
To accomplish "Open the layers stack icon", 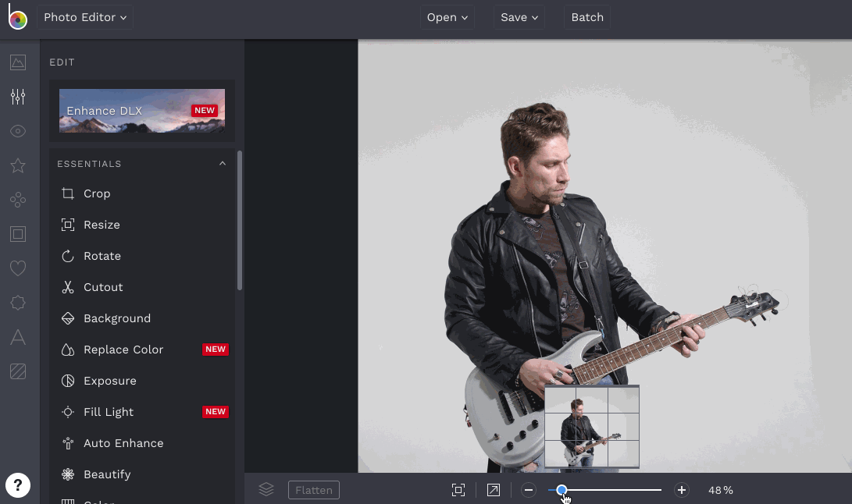I will pyautogui.click(x=266, y=490).
